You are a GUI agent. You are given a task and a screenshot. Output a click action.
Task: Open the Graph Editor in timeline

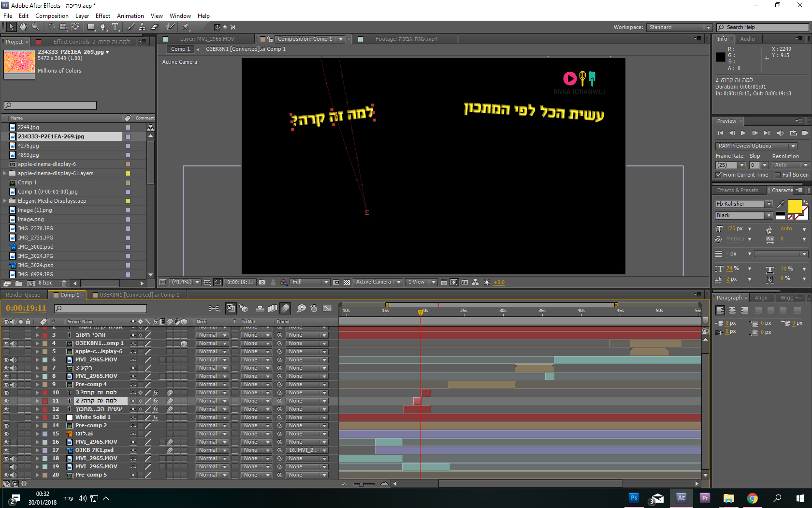click(327, 308)
